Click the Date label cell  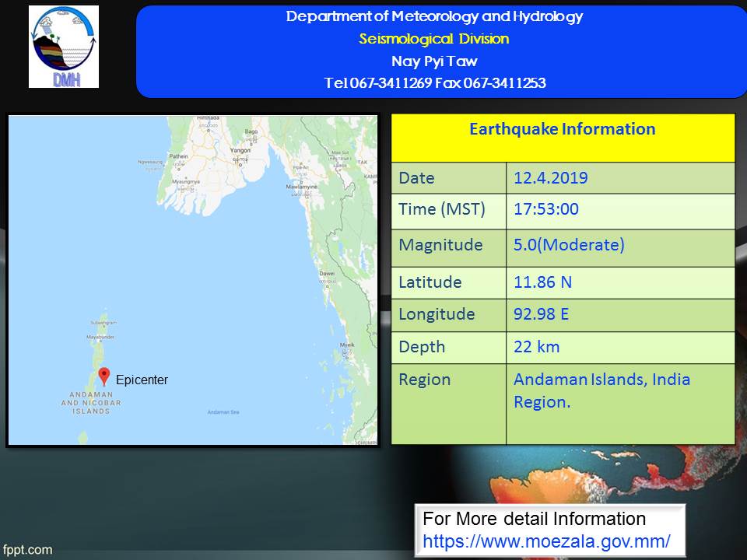pyautogui.click(x=449, y=178)
